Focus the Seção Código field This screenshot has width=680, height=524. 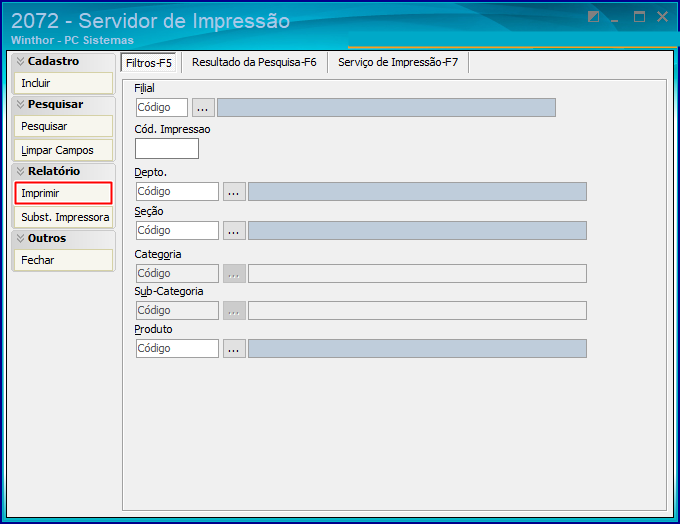[x=177, y=230]
